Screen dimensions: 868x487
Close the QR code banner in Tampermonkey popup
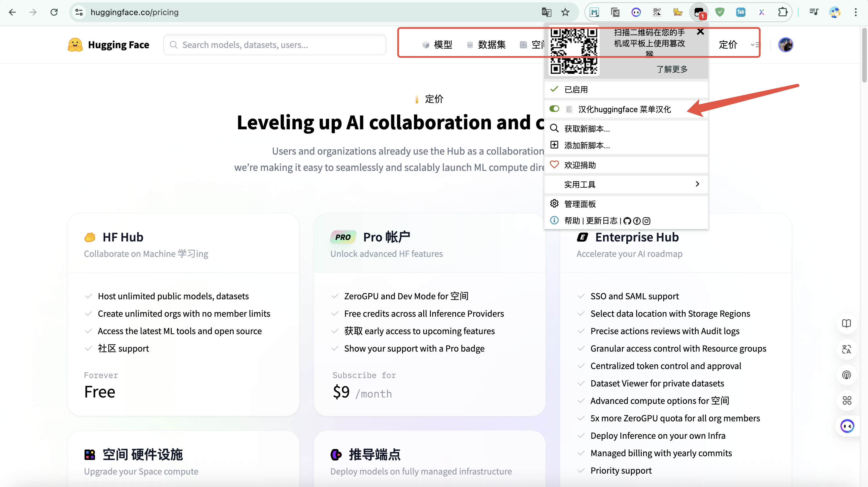point(700,32)
